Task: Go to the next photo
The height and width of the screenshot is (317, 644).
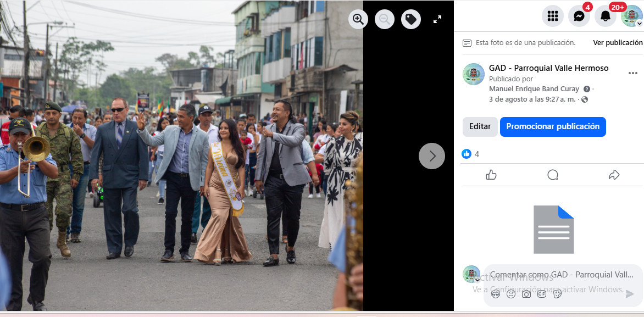Action: coord(432,156)
